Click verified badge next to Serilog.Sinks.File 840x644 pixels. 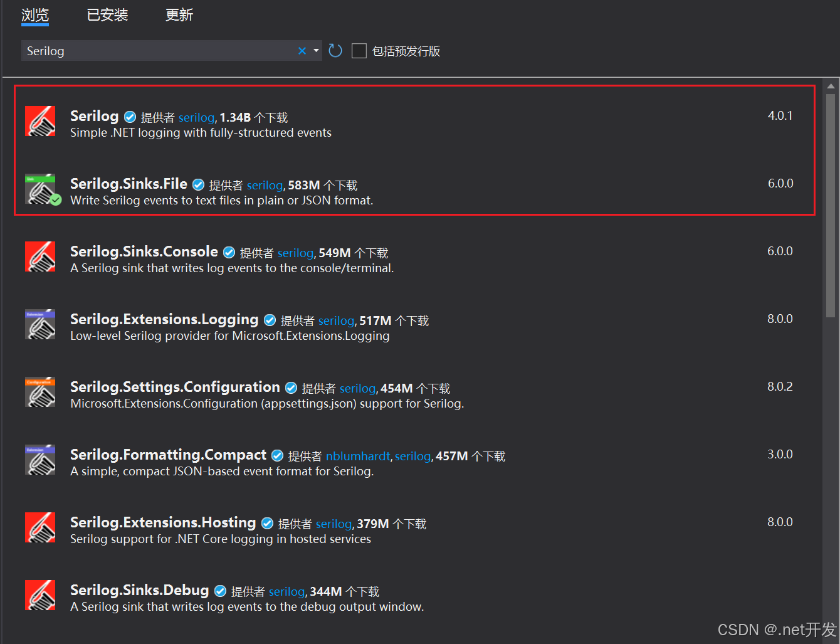pyautogui.click(x=198, y=184)
